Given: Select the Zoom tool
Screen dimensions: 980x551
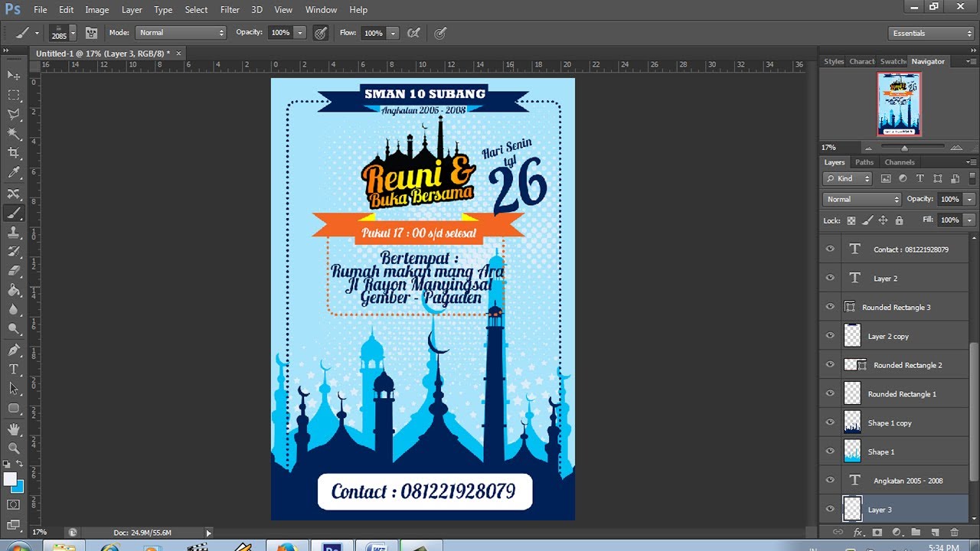Looking at the screenshot, I should [x=14, y=448].
